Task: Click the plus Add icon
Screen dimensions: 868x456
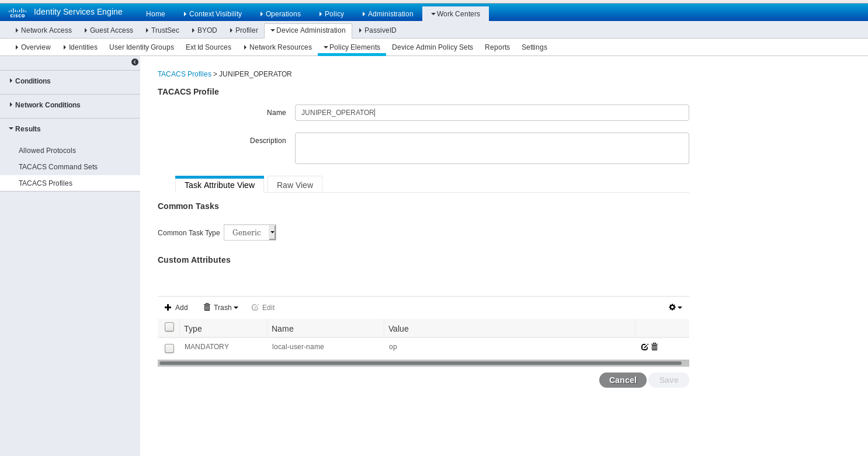Action: point(168,307)
